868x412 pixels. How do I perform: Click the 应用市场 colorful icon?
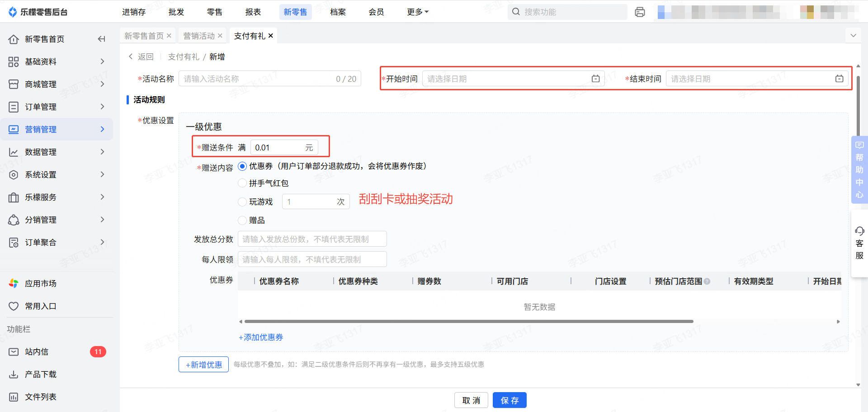(14, 284)
